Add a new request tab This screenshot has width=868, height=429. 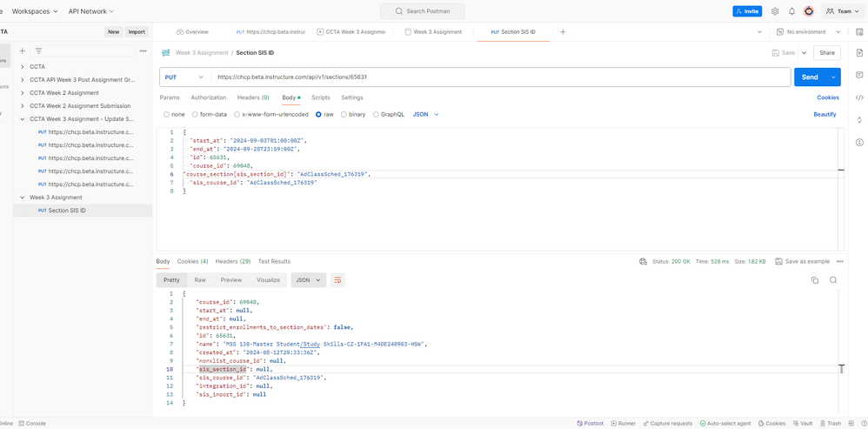coord(563,32)
